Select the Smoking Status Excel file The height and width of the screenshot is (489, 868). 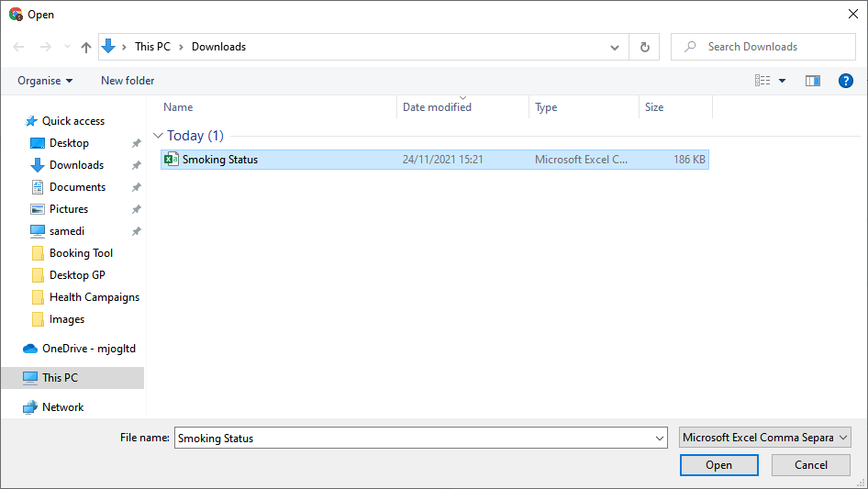[220, 160]
